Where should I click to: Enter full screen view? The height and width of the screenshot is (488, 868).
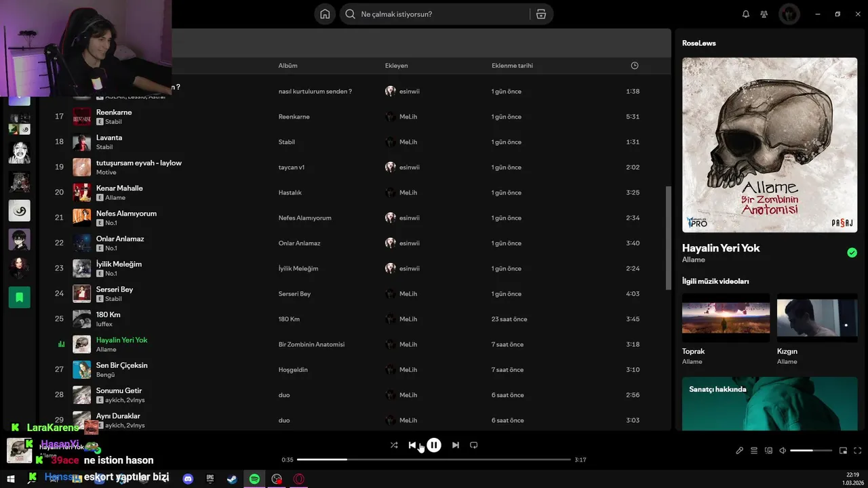[858, 451]
